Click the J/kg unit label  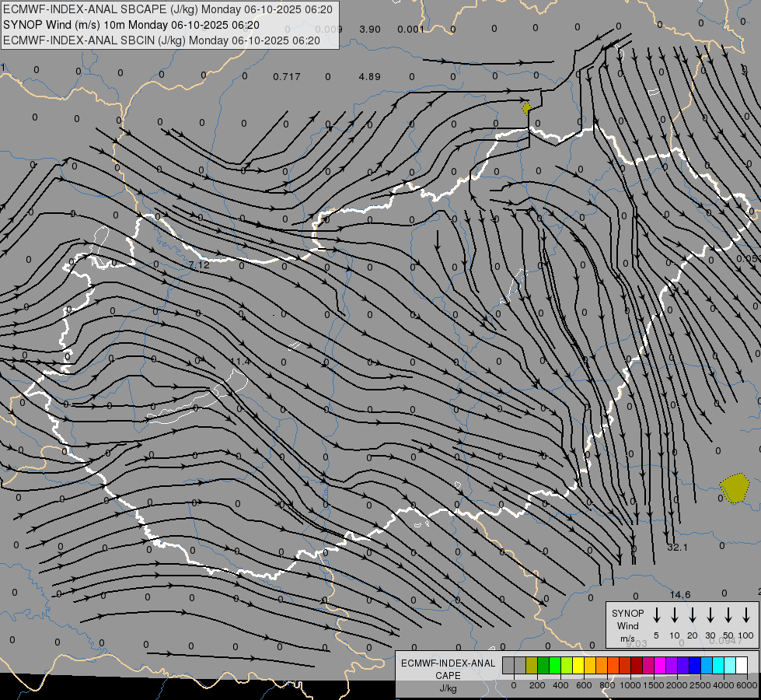448,688
